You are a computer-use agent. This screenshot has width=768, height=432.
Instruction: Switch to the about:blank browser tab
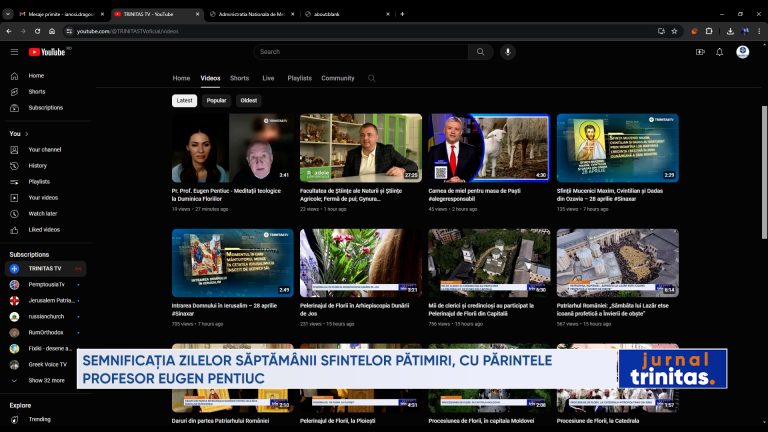(x=347, y=14)
